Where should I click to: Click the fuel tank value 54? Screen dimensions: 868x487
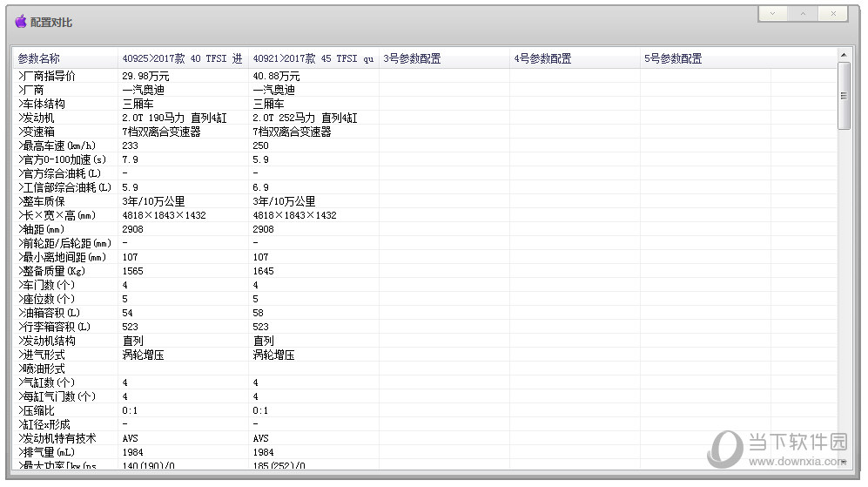[127, 313]
